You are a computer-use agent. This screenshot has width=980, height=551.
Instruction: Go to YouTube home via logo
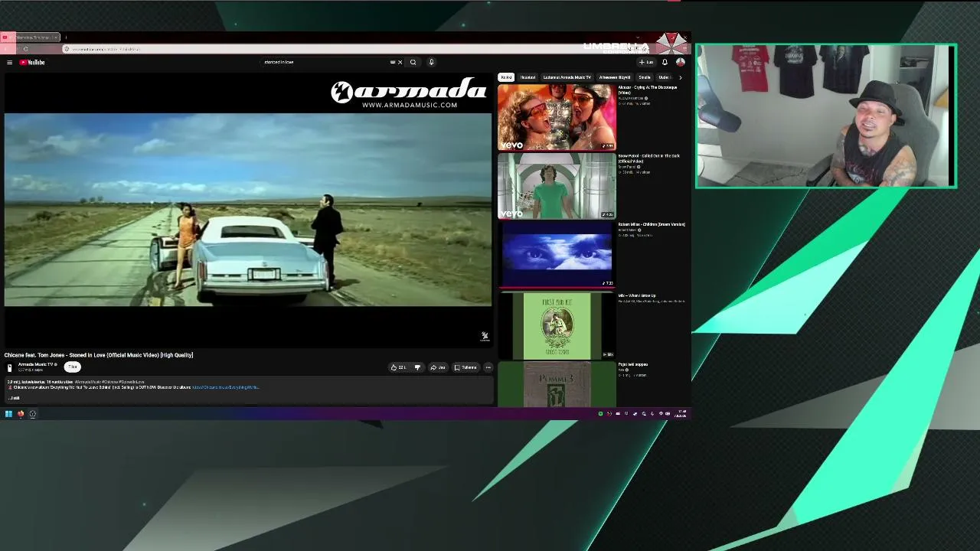(33, 63)
